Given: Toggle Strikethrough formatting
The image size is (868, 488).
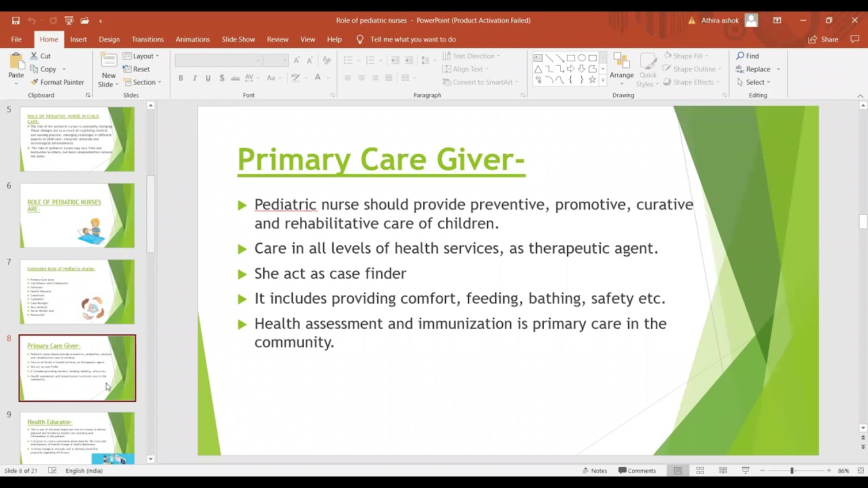Looking at the screenshot, I should point(235,79).
